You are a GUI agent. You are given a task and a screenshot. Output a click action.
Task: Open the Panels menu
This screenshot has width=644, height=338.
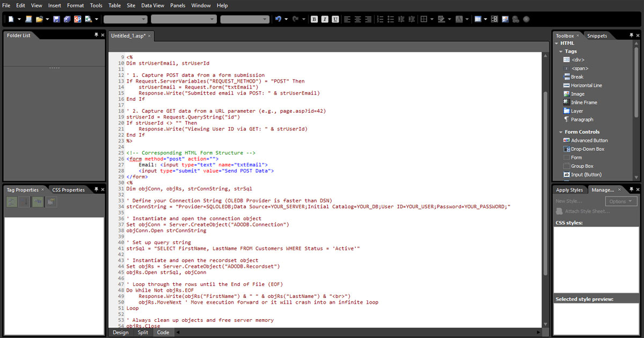point(178,5)
